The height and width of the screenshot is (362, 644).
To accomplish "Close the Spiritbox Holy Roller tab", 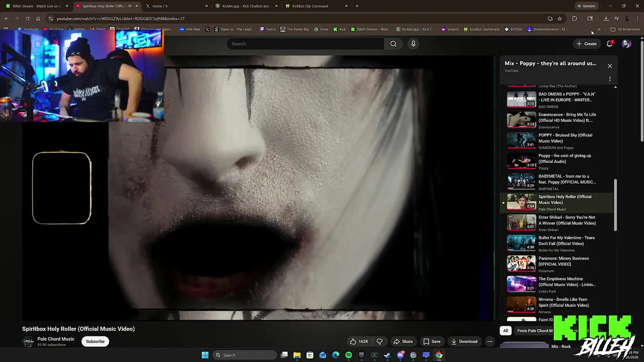I will (136, 6).
